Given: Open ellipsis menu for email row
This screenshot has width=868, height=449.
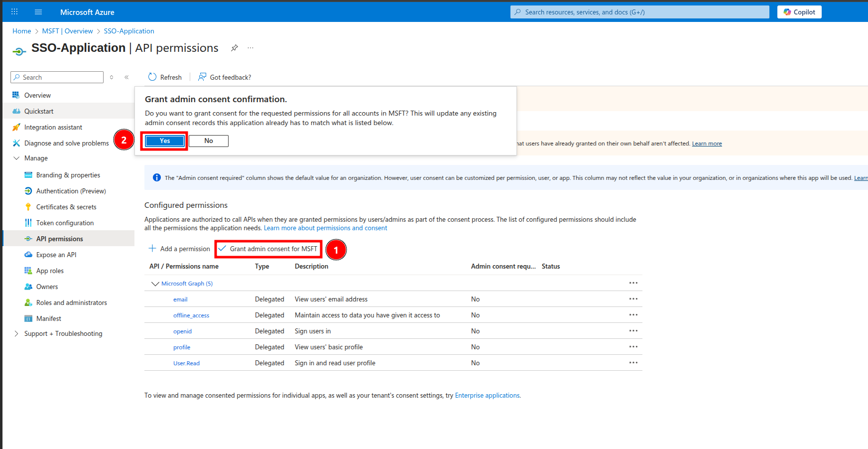Looking at the screenshot, I should (x=633, y=299).
